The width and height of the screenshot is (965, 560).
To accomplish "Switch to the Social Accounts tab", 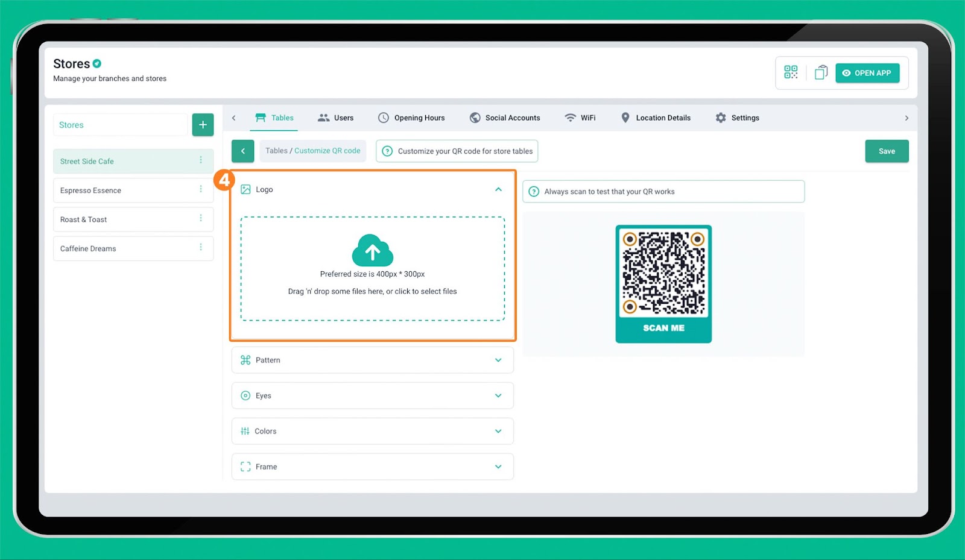I will tap(505, 118).
